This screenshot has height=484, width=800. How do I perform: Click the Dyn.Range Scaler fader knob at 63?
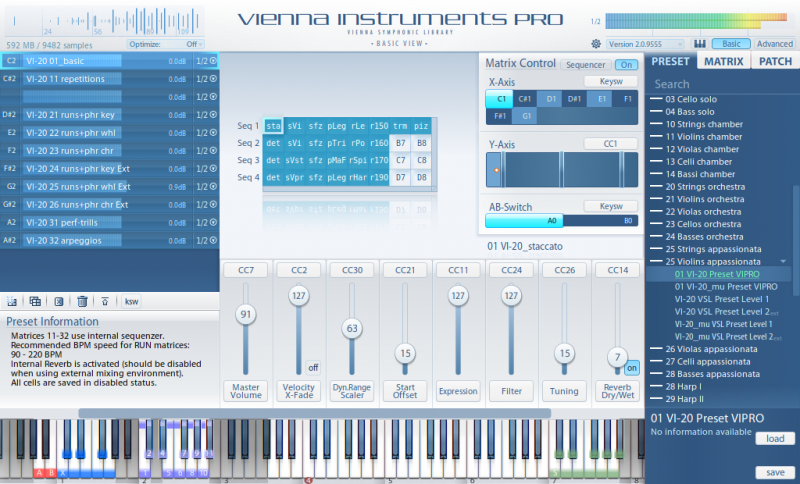352,328
